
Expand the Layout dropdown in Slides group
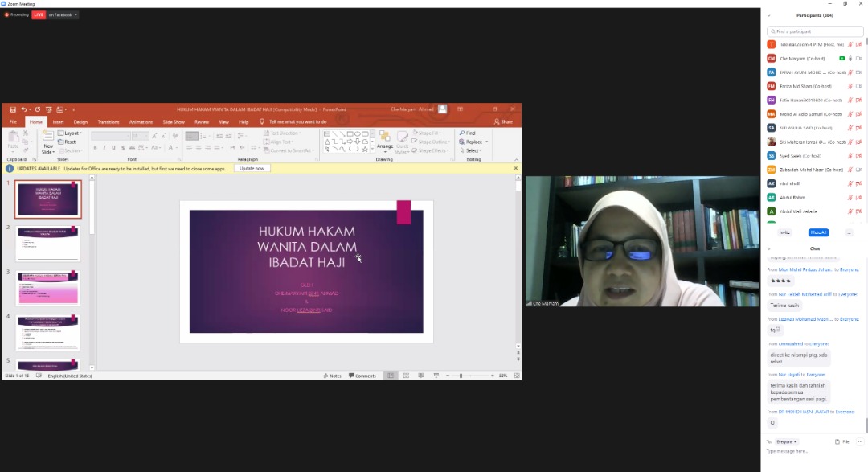(x=72, y=133)
